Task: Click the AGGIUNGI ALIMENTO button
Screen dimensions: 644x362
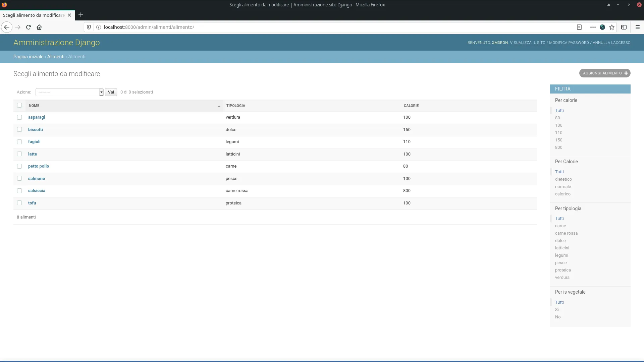Action: pos(604,73)
